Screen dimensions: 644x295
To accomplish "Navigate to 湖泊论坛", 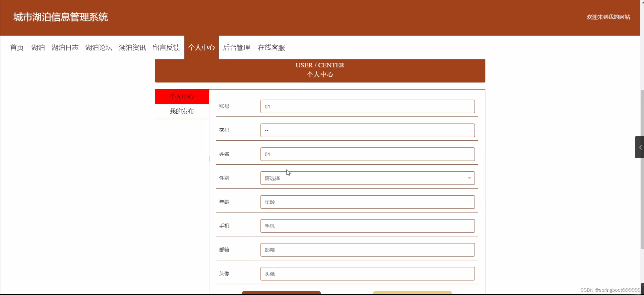I will pyautogui.click(x=99, y=47).
